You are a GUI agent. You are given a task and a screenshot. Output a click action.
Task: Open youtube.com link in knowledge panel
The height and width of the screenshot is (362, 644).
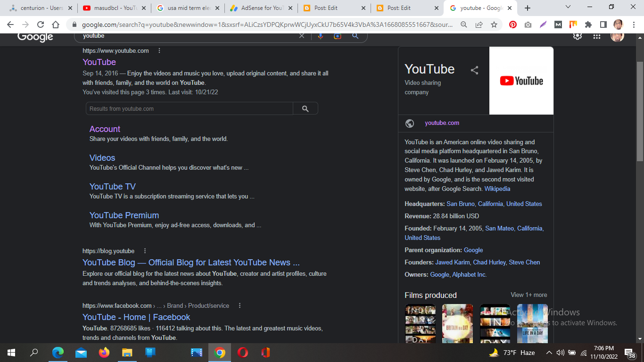pos(442,123)
